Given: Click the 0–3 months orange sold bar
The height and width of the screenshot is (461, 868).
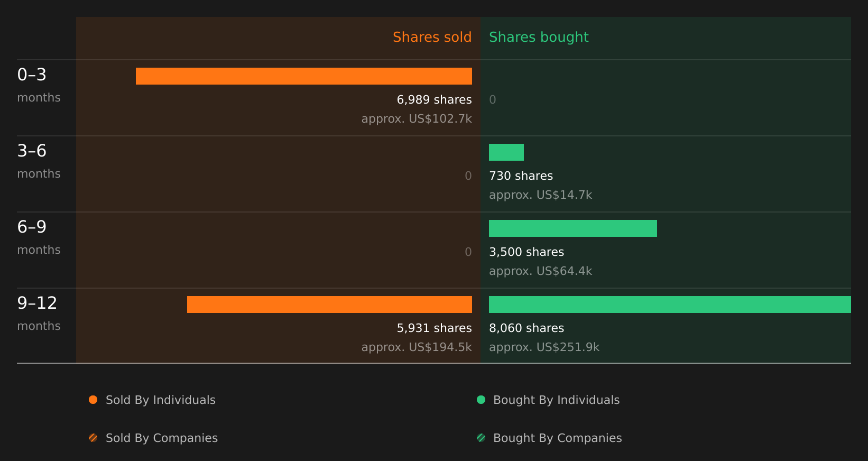Looking at the screenshot, I should click(304, 76).
